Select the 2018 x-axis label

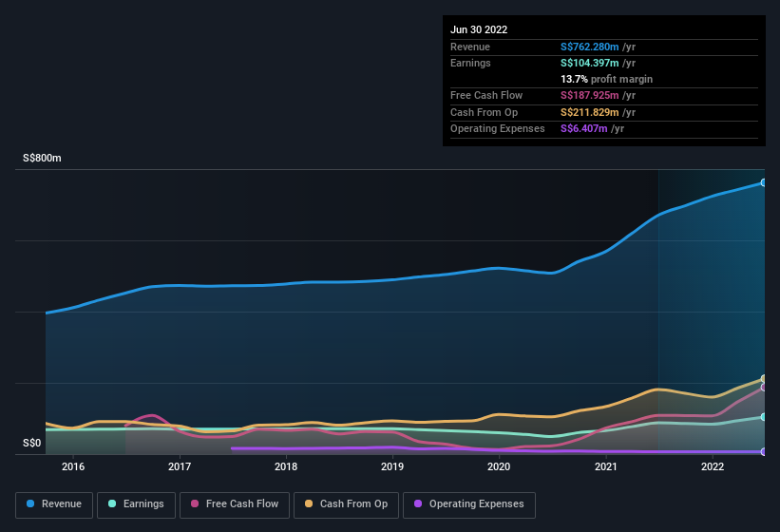click(x=286, y=466)
